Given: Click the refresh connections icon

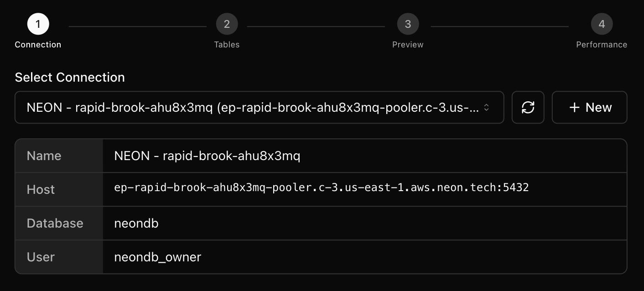Looking at the screenshot, I should (x=528, y=107).
